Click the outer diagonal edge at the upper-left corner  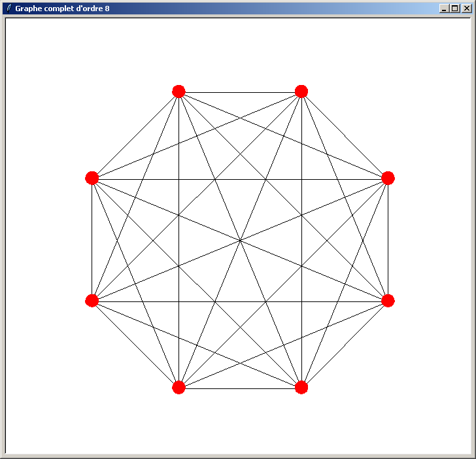point(135,135)
